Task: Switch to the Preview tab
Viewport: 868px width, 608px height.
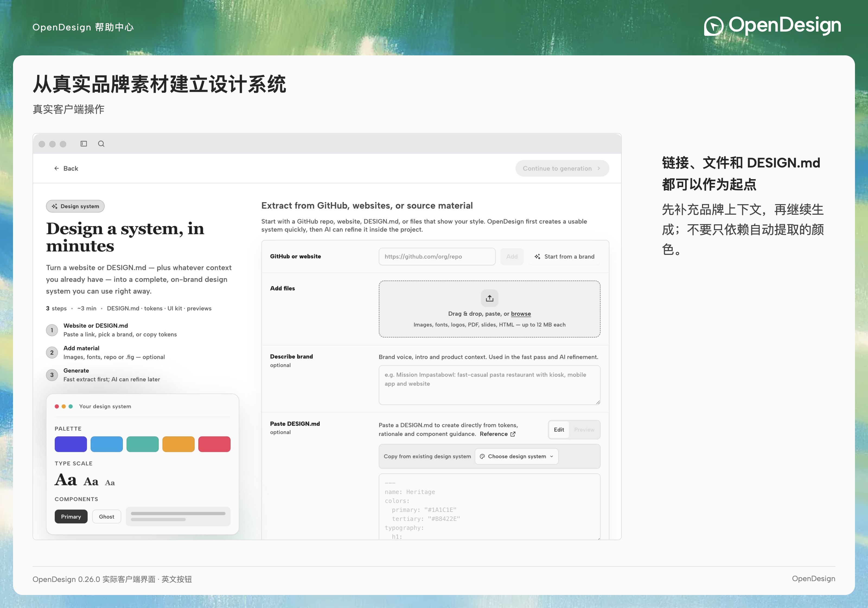Action: click(x=584, y=430)
